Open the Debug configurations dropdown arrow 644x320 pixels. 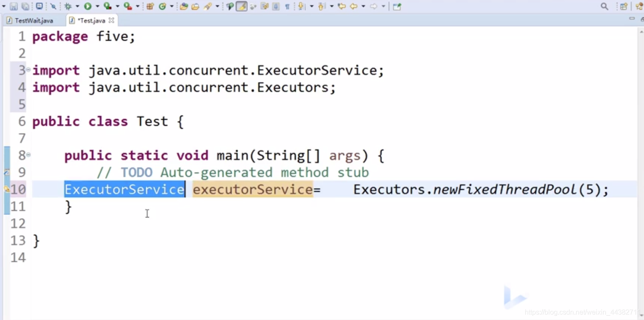pos(77,6)
